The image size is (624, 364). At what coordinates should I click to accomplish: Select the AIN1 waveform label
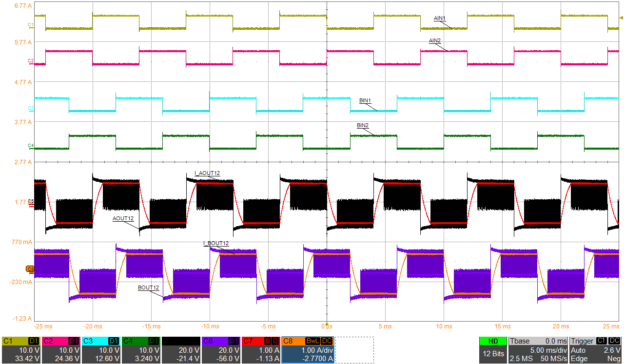tap(440, 19)
